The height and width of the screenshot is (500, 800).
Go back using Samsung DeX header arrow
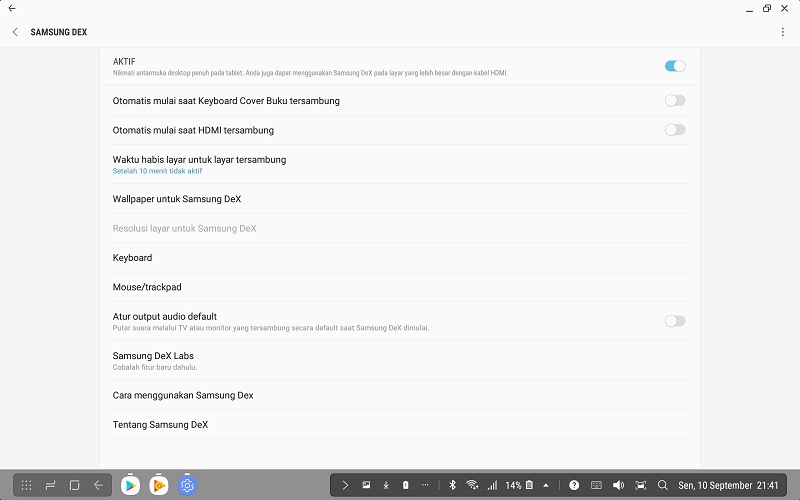point(15,32)
